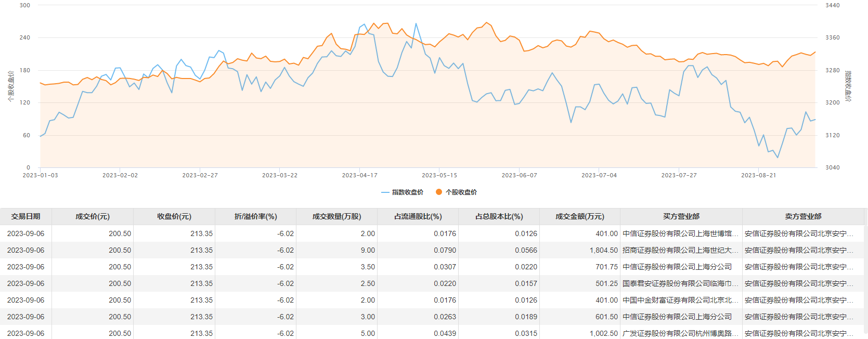
Task: Toggle the 个股收盘价 series legend label
Action: [461, 192]
